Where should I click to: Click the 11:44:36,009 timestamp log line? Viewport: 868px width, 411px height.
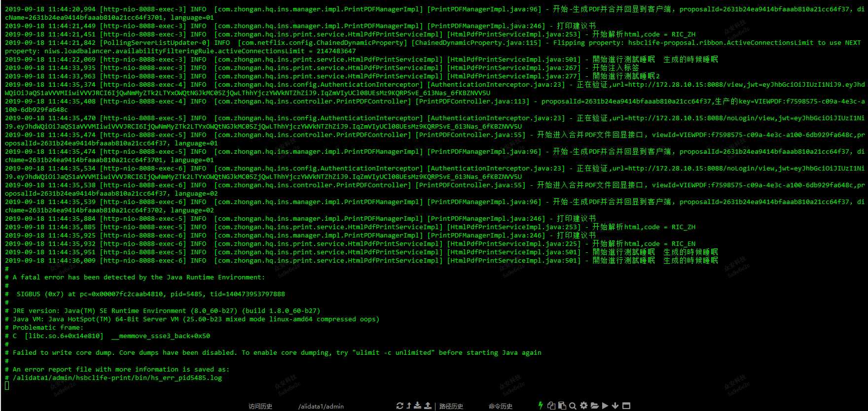tap(362, 261)
